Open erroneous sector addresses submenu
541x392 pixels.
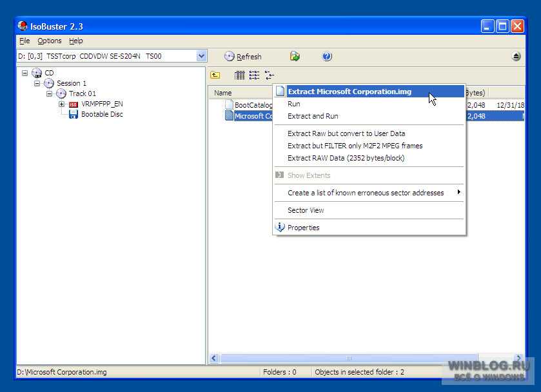click(x=369, y=193)
